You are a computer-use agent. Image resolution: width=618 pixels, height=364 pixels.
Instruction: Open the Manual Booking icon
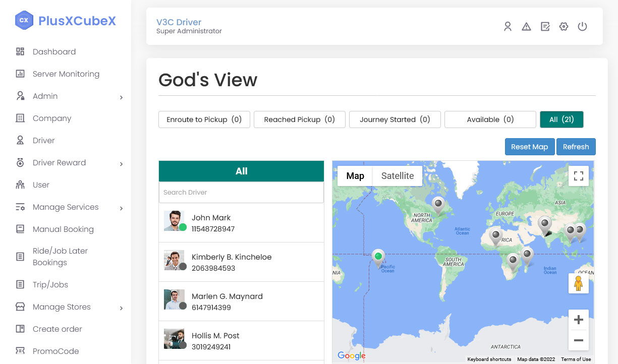(x=20, y=229)
